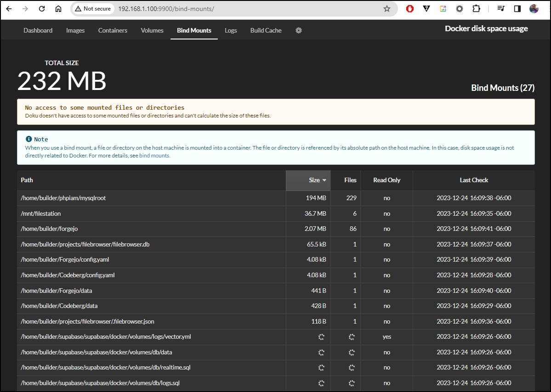
Task: Switch to the Containers tab
Action: click(113, 31)
